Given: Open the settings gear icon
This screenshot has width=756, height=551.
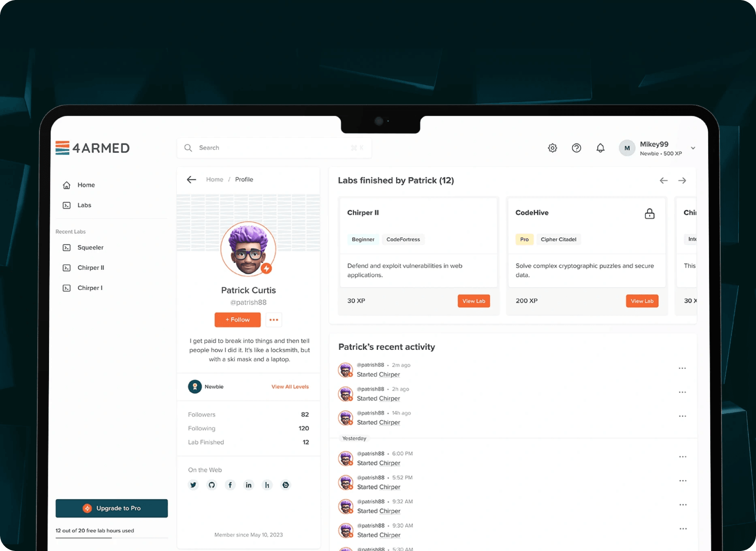Looking at the screenshot, I should click(x=552, y=148).
